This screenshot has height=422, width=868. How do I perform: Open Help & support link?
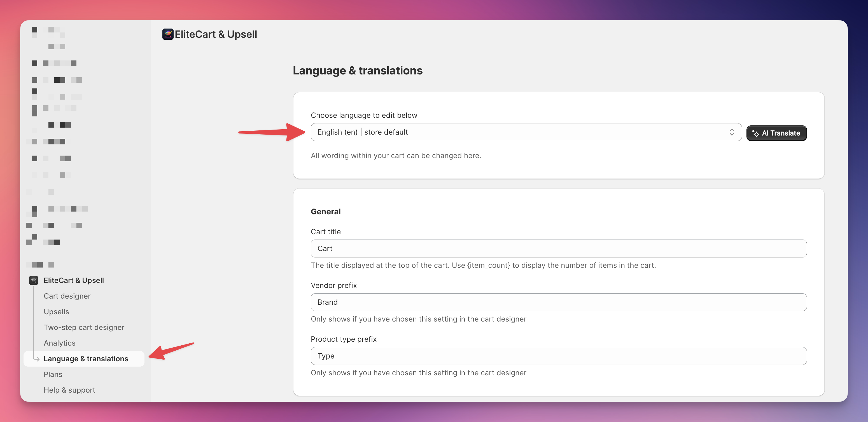[x=69, y=390]
